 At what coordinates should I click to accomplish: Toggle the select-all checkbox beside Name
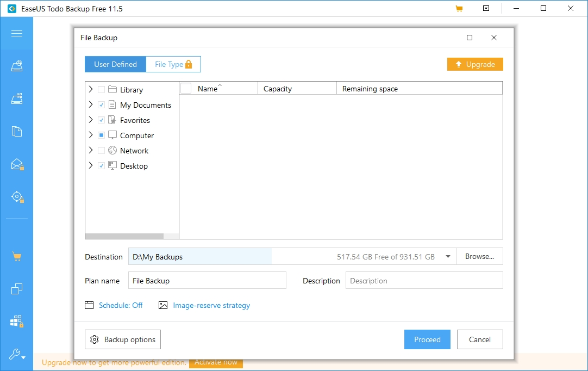point(186,88)
